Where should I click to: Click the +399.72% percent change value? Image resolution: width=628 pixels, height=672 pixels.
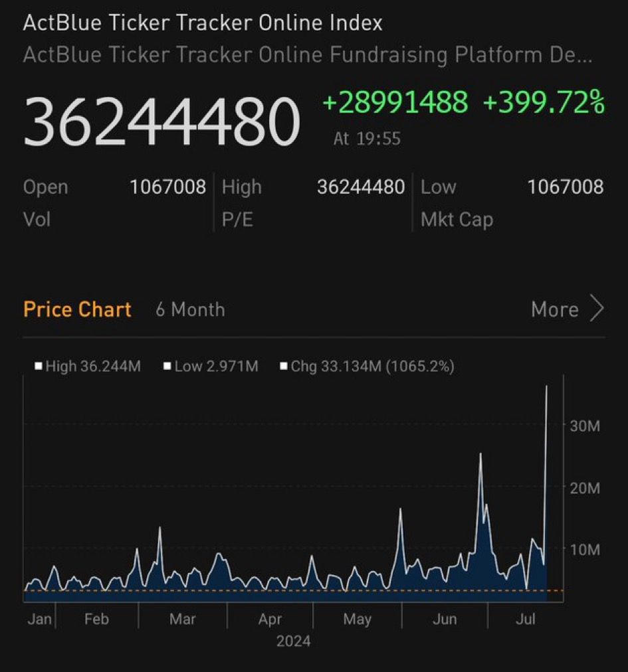(544, 103)
